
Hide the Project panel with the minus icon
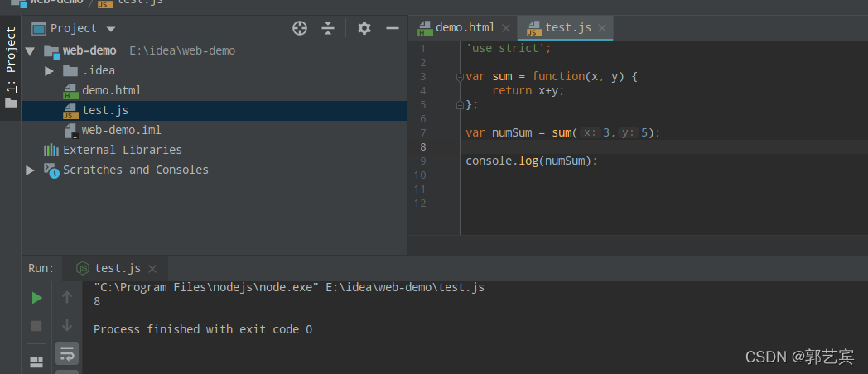(393, 28)
